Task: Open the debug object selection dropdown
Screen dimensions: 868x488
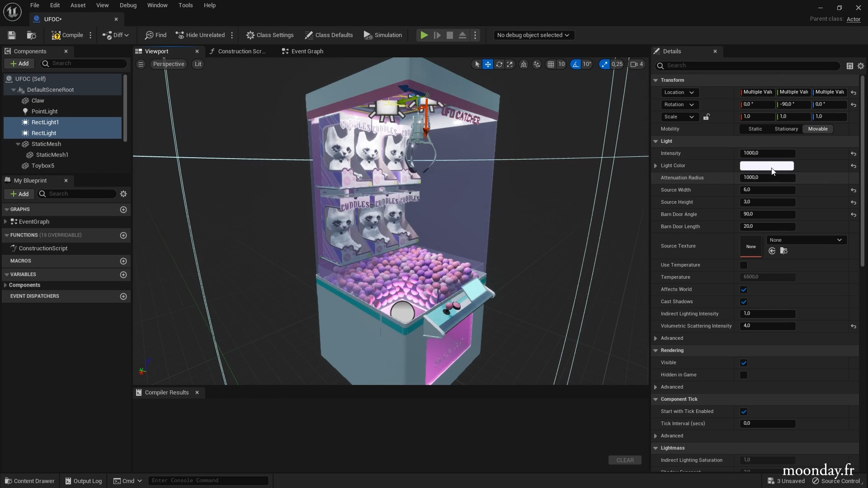Action: pos(533,35)
